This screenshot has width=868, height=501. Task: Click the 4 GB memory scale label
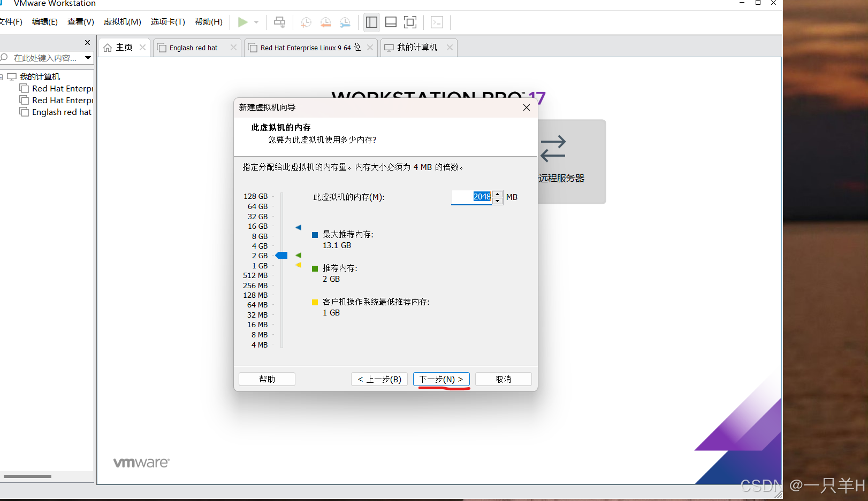[x=260, y=246]
